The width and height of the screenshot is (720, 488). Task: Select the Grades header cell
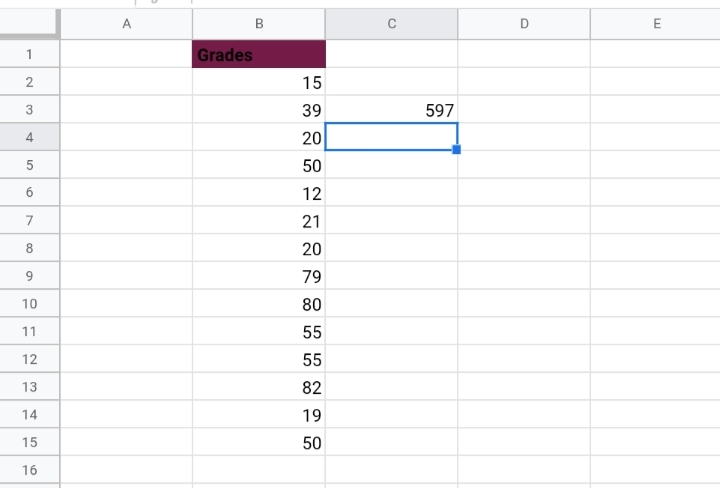259,54
